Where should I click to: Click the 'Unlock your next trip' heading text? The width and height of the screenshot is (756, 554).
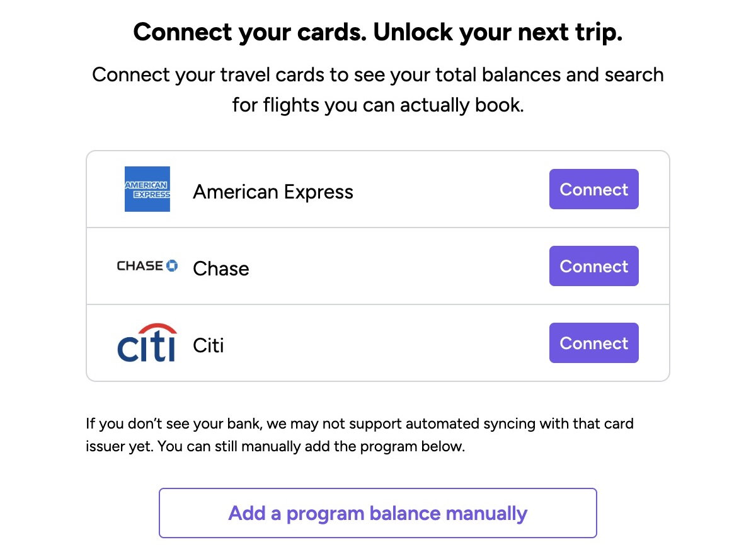[498, 33]
